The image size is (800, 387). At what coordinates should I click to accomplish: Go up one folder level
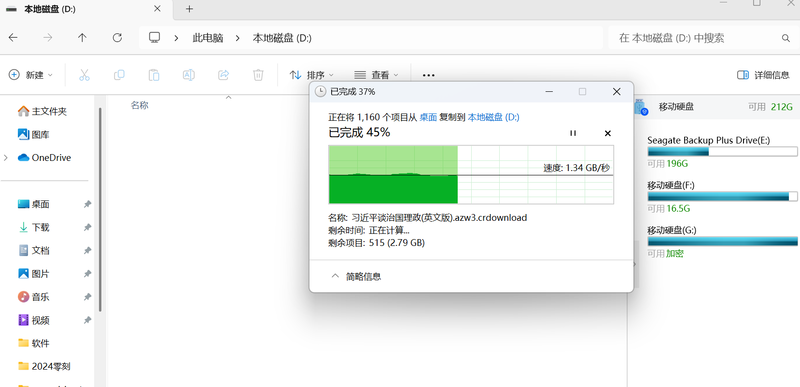(x=82, y=38)
